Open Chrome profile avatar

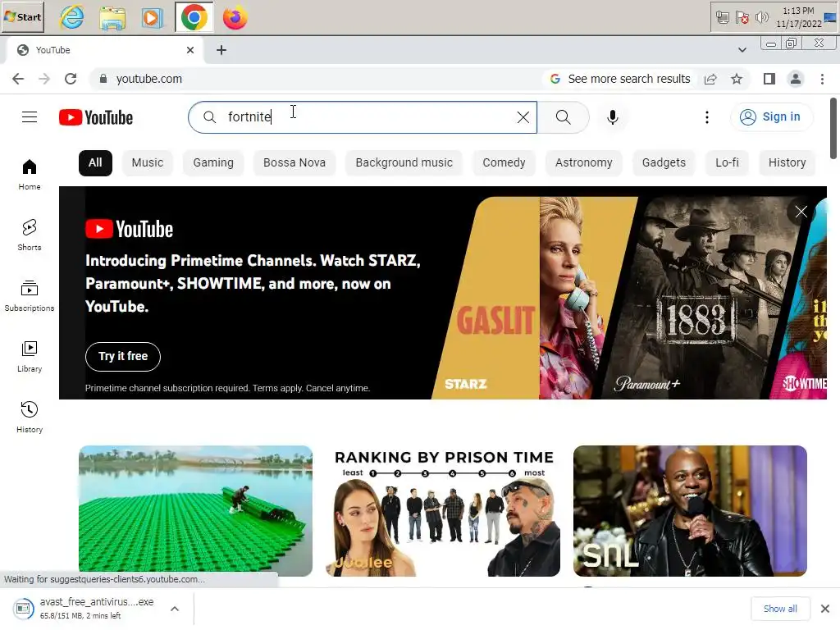click(x=796, y=79)
